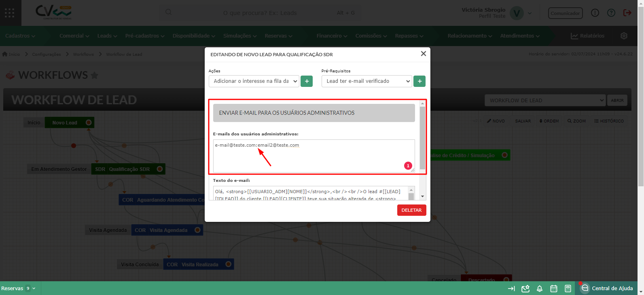
Task: Open the calendar icon in bottom bar
Action: point(554,289)
